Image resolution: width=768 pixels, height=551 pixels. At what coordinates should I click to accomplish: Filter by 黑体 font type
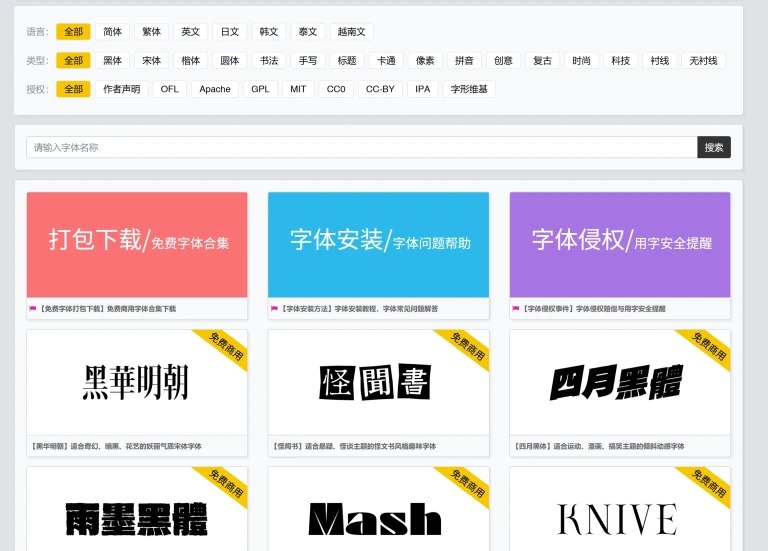click(112, 61)
